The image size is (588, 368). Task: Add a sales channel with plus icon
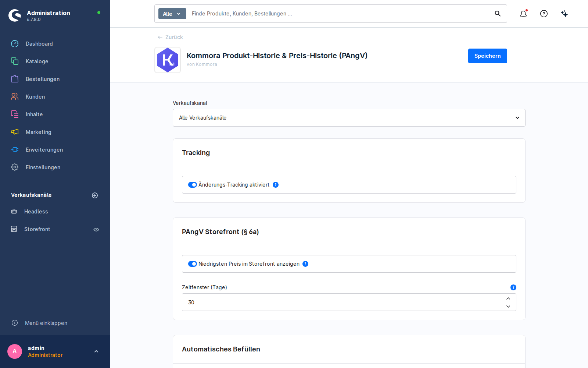[95, 195]
